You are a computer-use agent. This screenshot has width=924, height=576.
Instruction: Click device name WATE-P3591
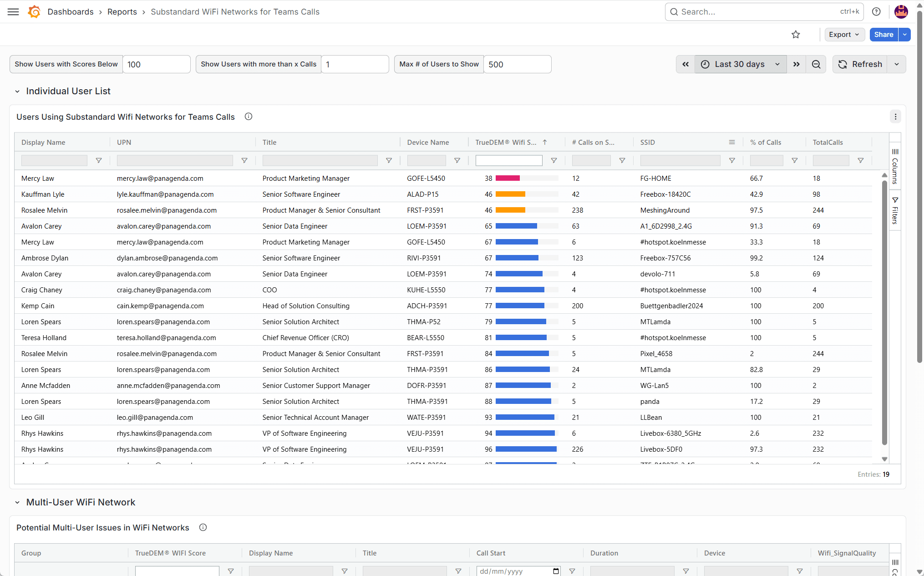click(x=426, y=418)
